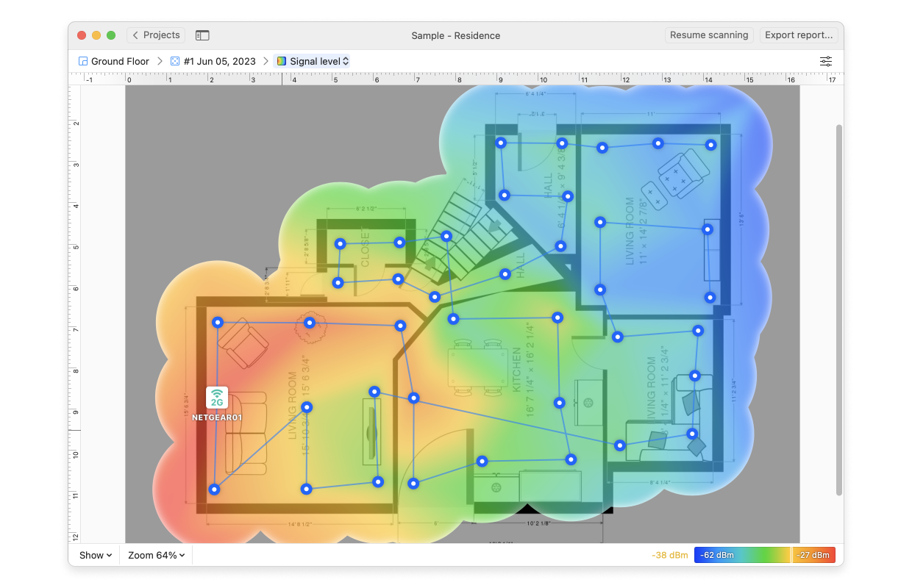This screenshot has width=912, height=588.
Task: Click the green full-screen window button
Action: point(111,35)
